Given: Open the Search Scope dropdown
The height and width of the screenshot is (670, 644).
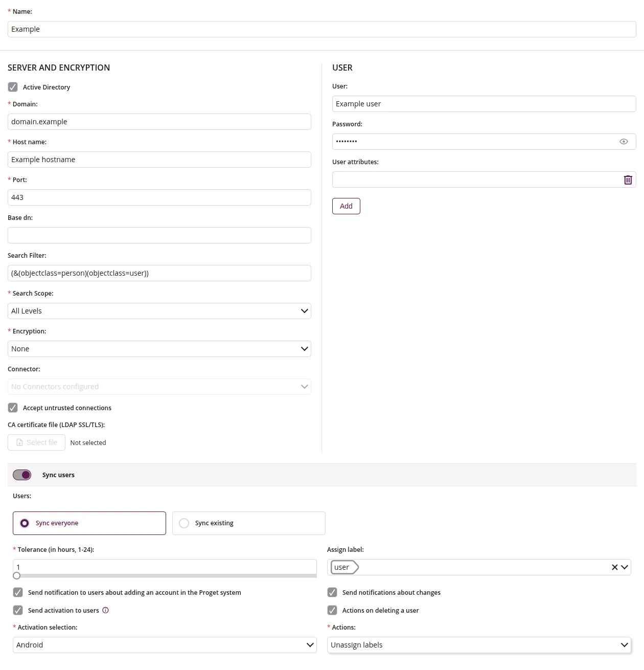Looking at the screenshot, I should [159, 311].
